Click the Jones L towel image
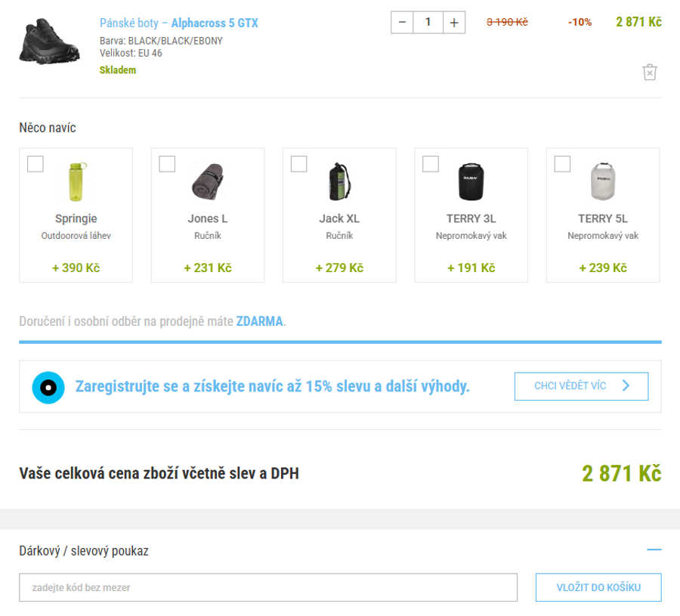Viewport: 680px width, 616px height. tap(208, 181)
